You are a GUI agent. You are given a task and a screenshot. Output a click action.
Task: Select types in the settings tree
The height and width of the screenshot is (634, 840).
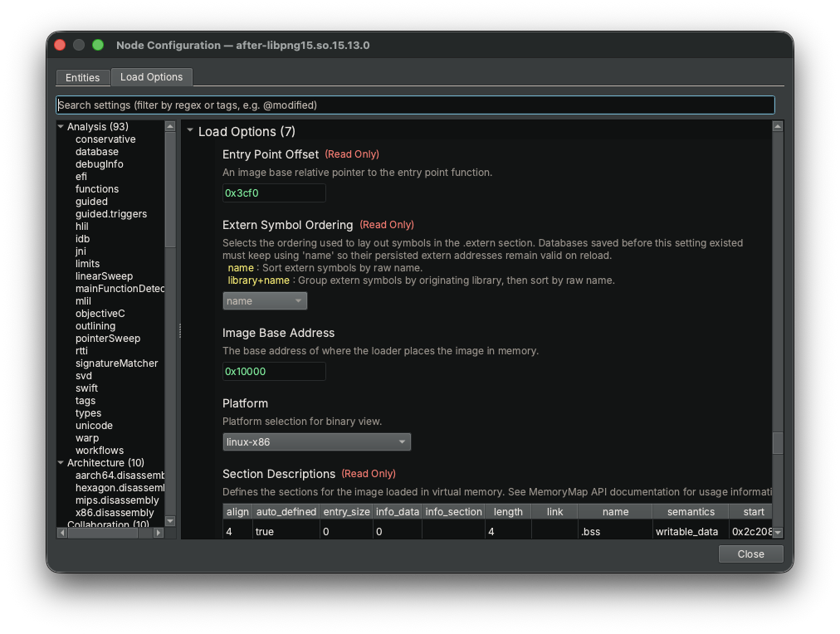point(88,413)
